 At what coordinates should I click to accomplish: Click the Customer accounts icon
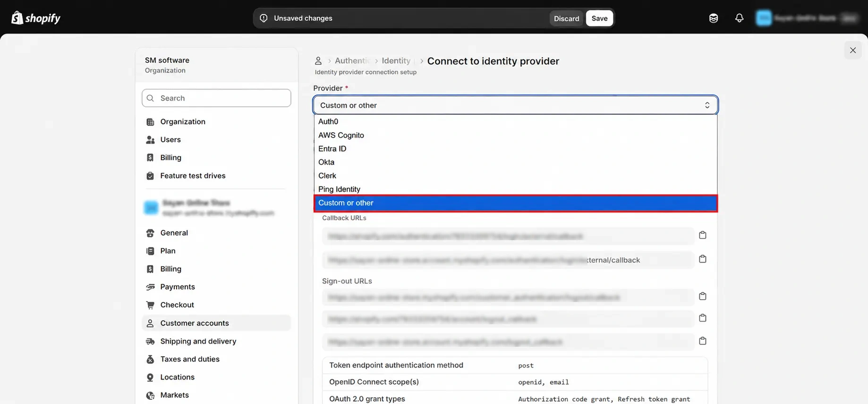pos(150,323)
